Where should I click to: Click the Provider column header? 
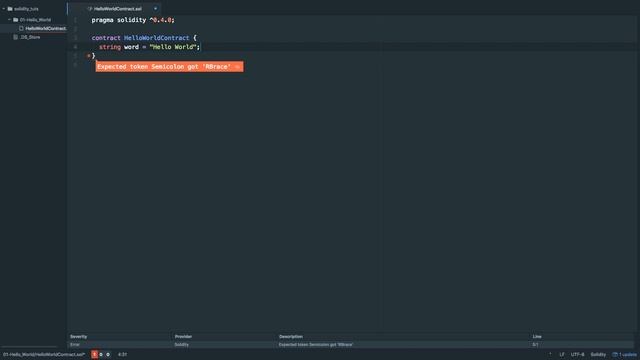click(x=183, y=337)
